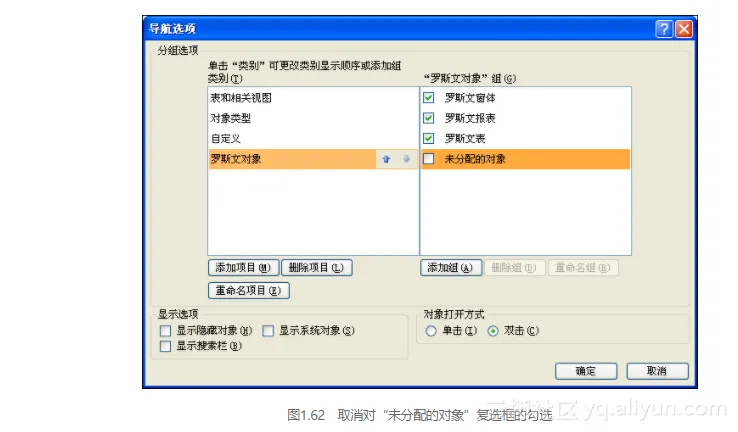
Task: Click the 添加组 button
Action: coord(450,268)
